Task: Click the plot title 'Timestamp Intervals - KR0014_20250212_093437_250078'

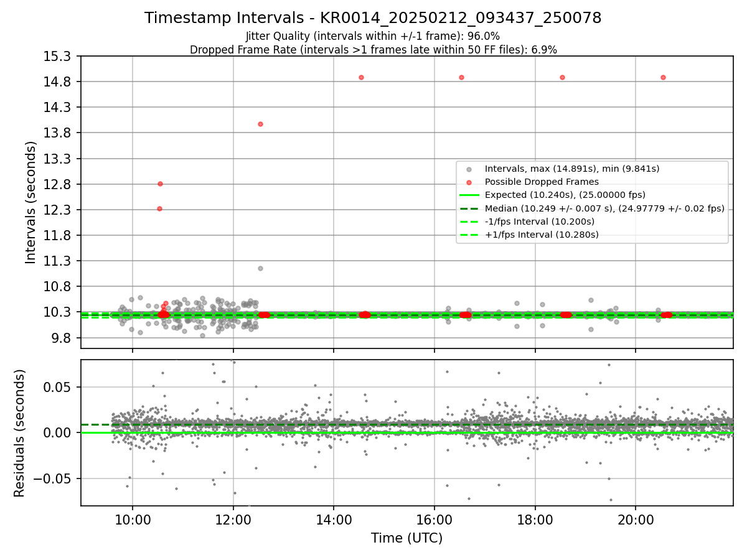Action: [373, 18]
